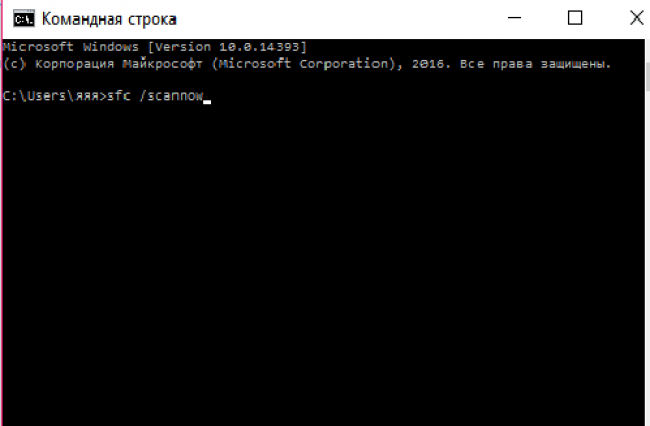
Task: Open the Command Prompt system menu icon
Action: (x=24, y=19)
